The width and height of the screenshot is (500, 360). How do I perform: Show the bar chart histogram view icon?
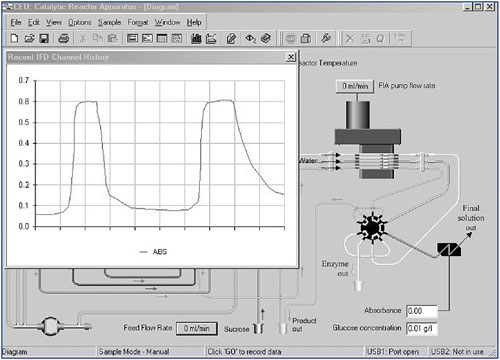(x=196, y=39)
